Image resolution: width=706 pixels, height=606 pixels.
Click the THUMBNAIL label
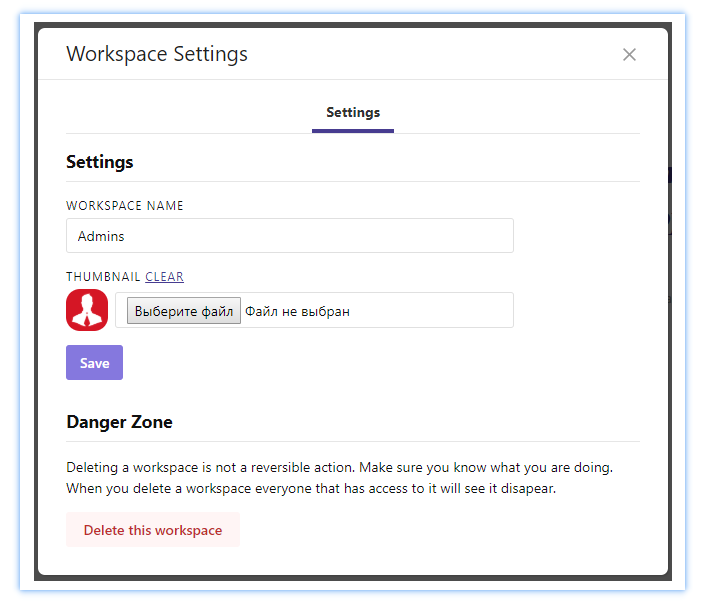point(103,276)
